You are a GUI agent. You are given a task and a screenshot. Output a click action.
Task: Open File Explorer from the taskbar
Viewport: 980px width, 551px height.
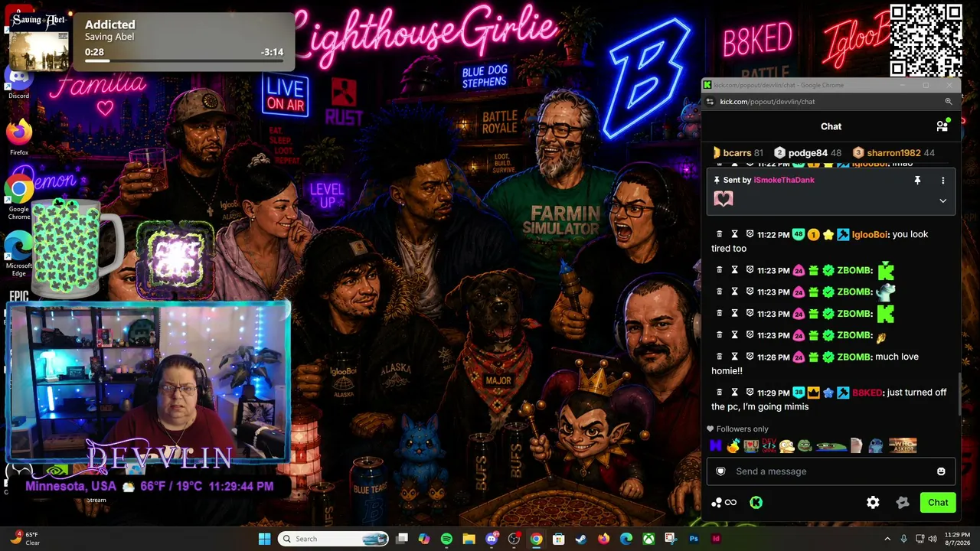(x=469, y=539)
